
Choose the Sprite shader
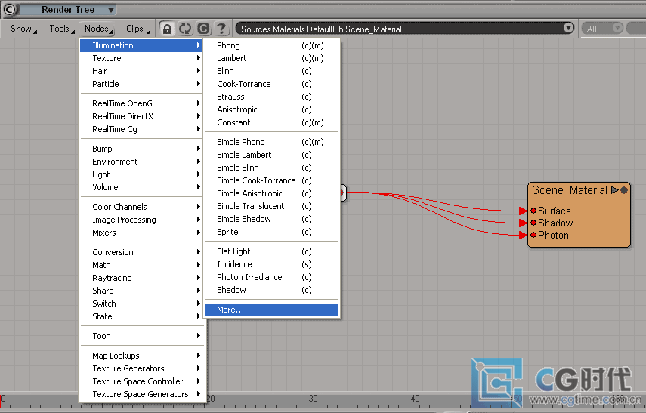(272, 232)
